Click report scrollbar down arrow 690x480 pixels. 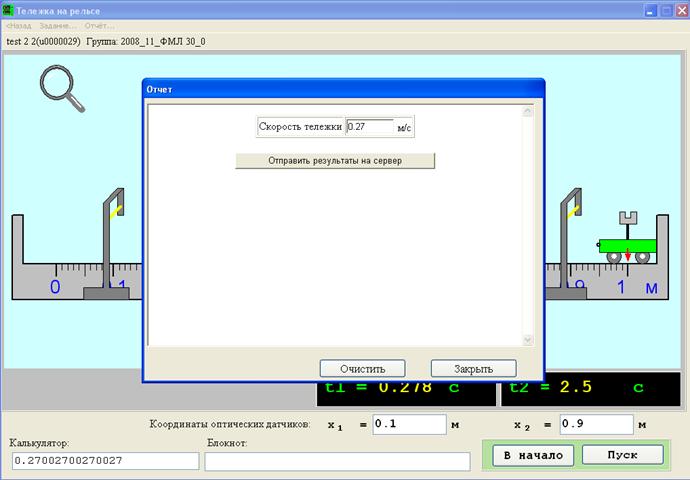528,340
